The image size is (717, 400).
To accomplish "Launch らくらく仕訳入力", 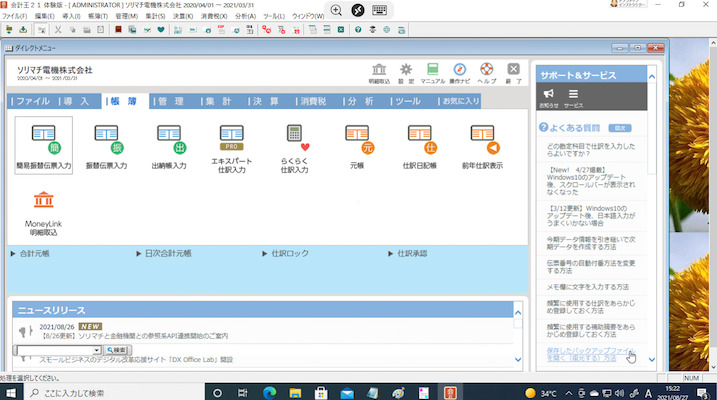I will (x=294, y=147).
